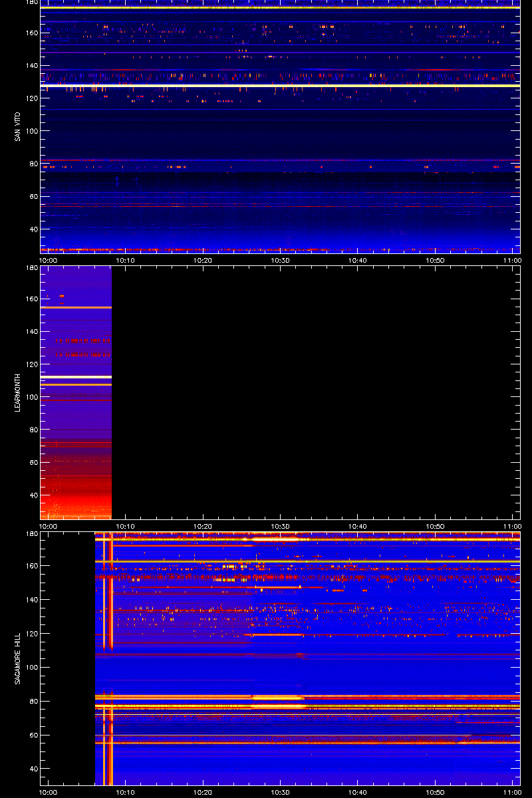
Task: Select 10:50 on the San Vito time axis
Action: (436, 260)
